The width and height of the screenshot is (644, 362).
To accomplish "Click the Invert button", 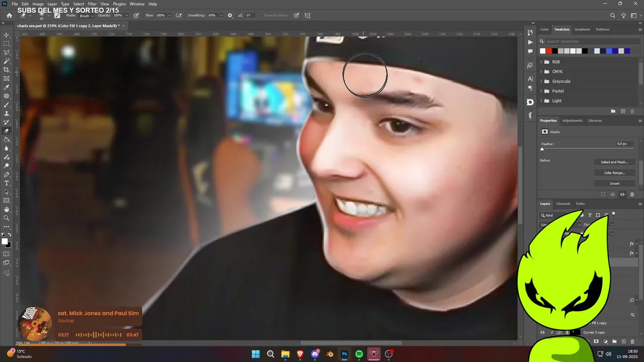I will [614, 184].
